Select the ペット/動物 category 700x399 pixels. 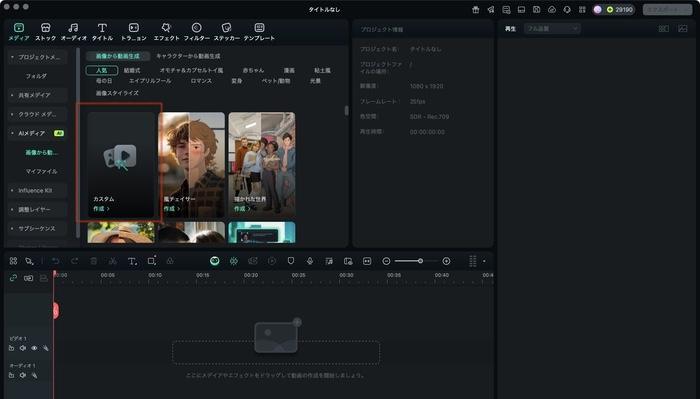coord(275,81)
